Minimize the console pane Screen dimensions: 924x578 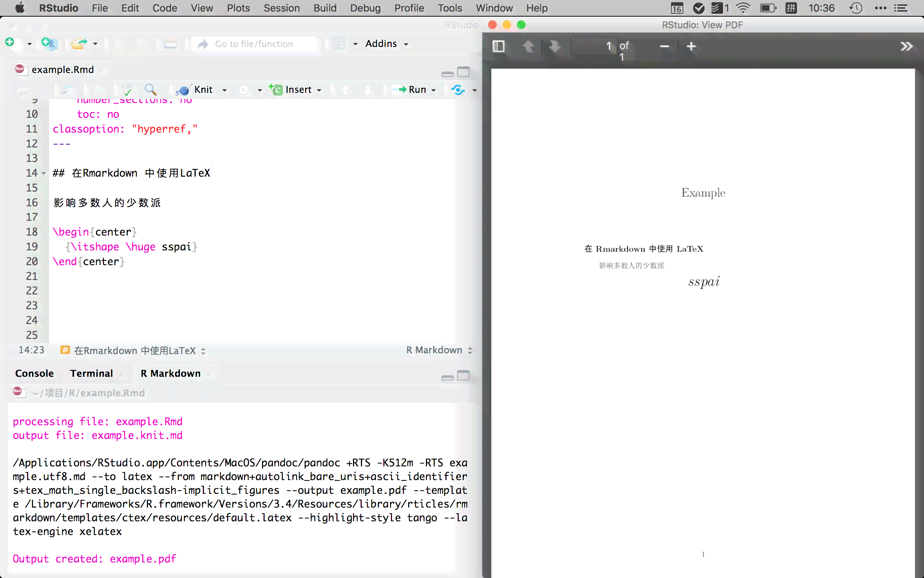pyautogui.click(x=448, y=377)
